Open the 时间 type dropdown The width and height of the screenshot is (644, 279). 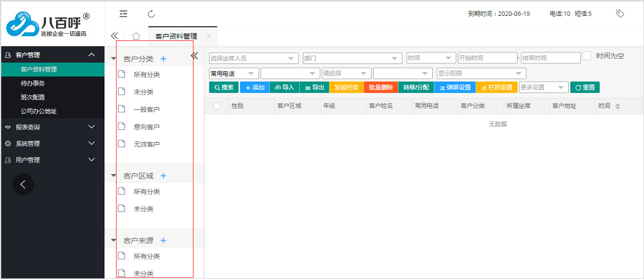pyautogui.click(x=431, y=58)
